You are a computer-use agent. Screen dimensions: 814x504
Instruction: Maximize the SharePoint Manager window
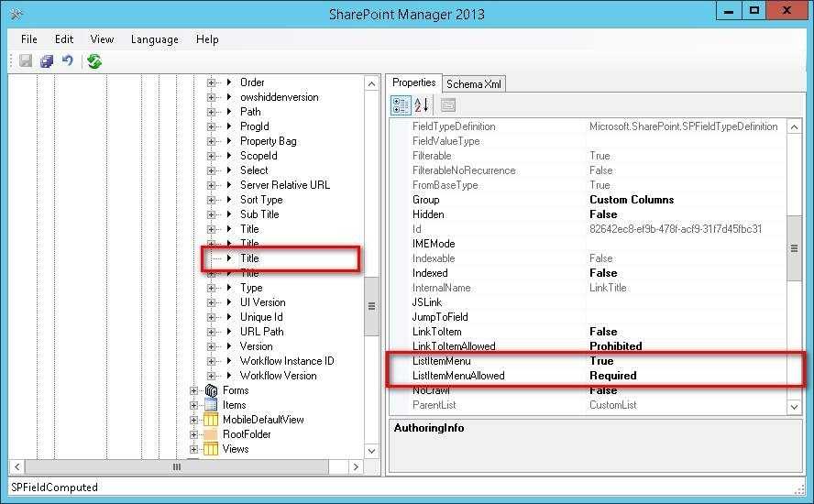(x=754, y=10)
